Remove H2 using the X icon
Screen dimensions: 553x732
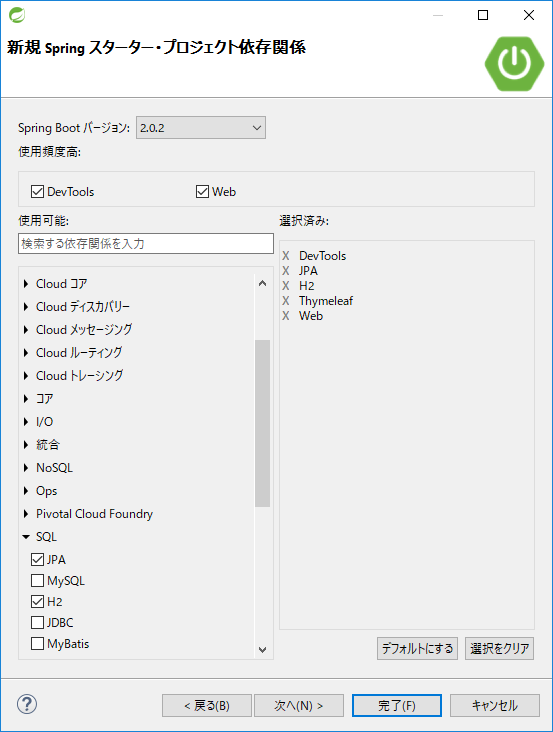coord(286,286)
